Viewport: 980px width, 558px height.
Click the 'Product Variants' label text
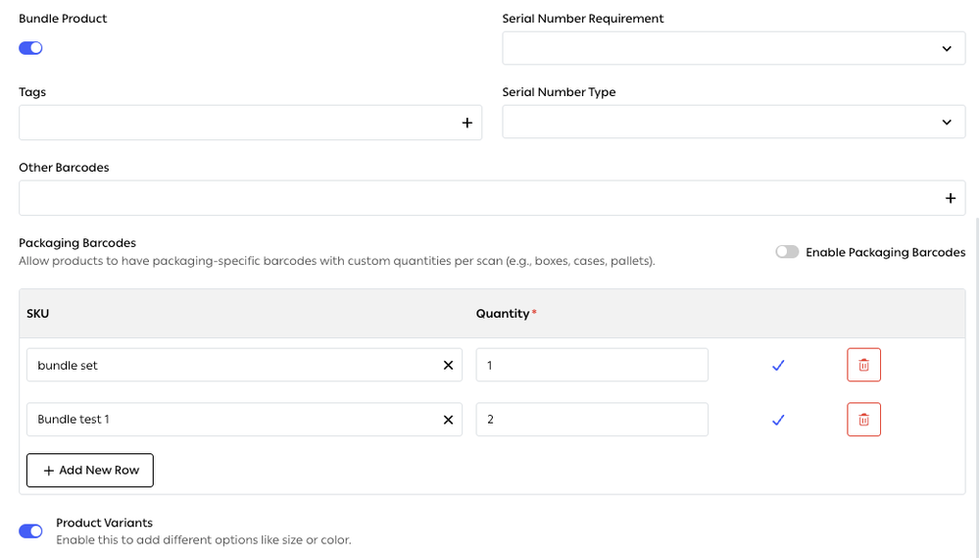(x=105, y=523)
